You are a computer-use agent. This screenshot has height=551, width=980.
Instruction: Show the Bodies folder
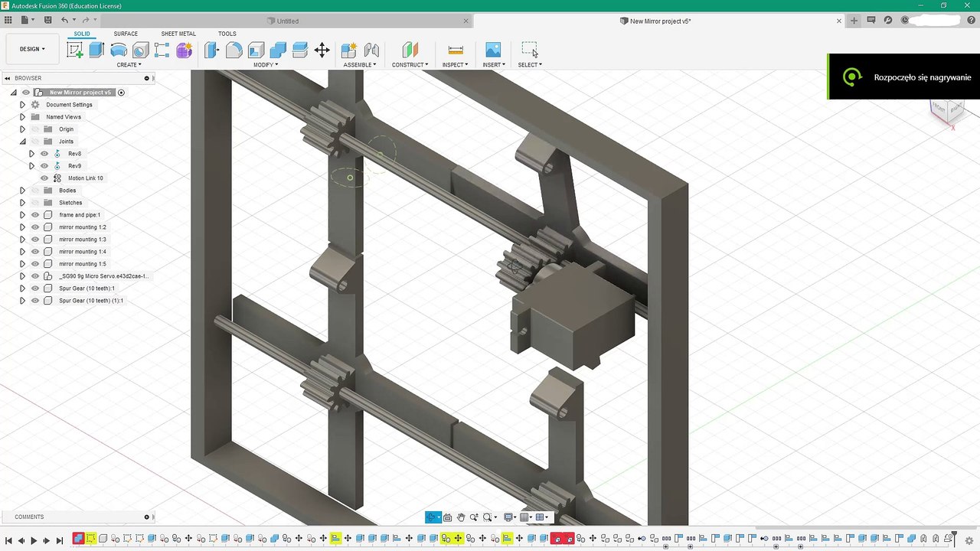35,191
